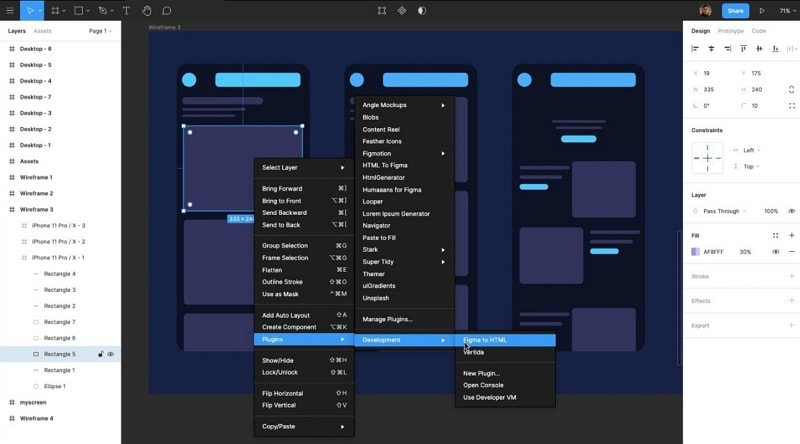
Task: Expand Stark plugin submenu
Action: coord(404,250)
